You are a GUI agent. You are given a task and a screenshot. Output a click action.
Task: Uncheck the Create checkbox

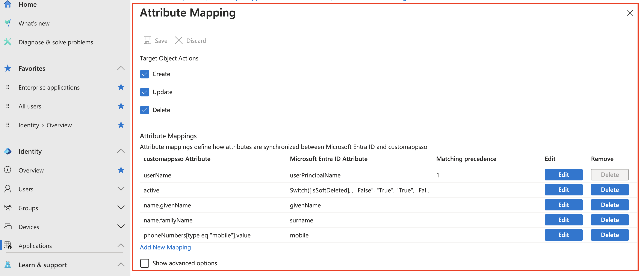(x=145, y=74)
